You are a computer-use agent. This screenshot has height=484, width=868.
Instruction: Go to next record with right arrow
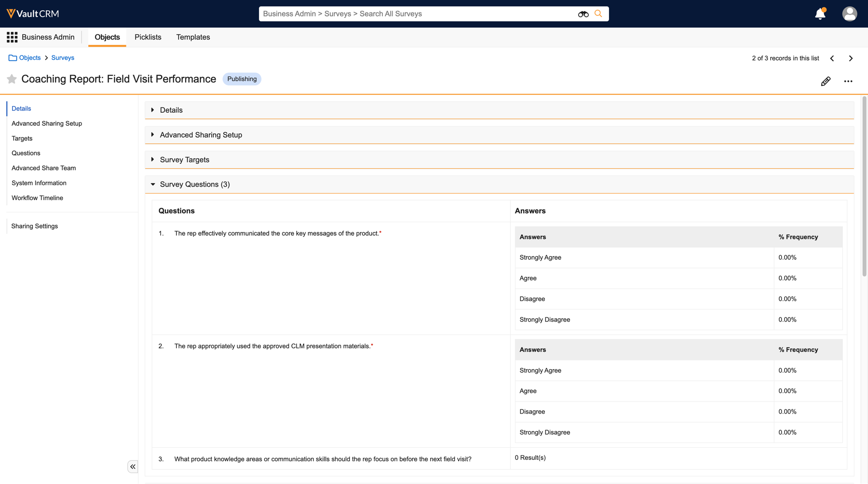pos(851,58)
